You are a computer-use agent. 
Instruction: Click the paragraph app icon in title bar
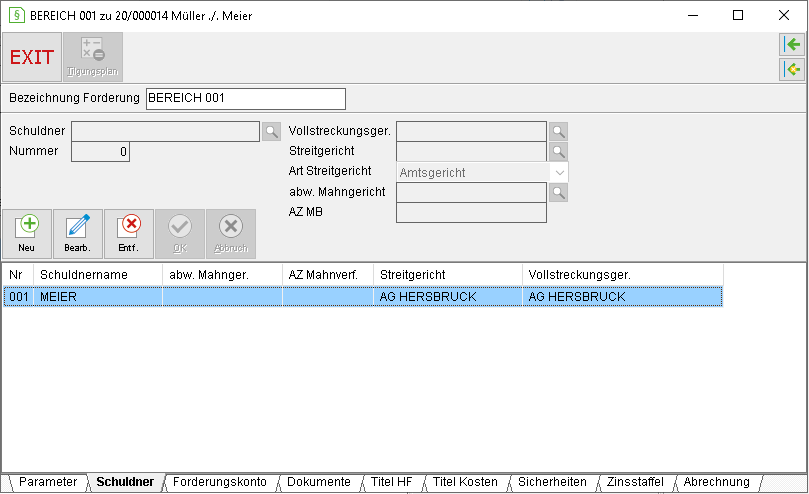pos(17,15)
